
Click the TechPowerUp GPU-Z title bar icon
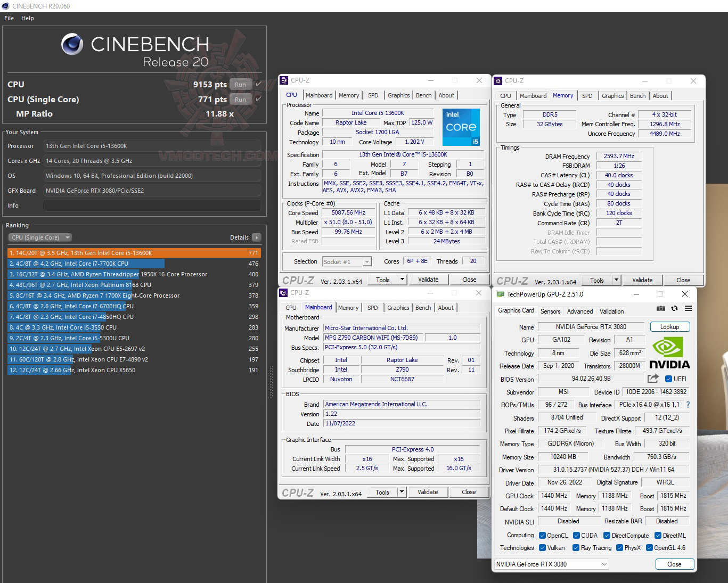[500, 294]
